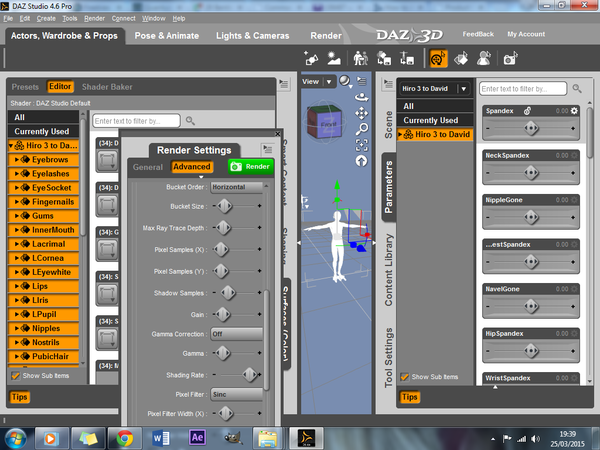The width and height of the screenshot is (600, 450).
Task: Expand the Eyebrows surface item
Action: (16, 160)
